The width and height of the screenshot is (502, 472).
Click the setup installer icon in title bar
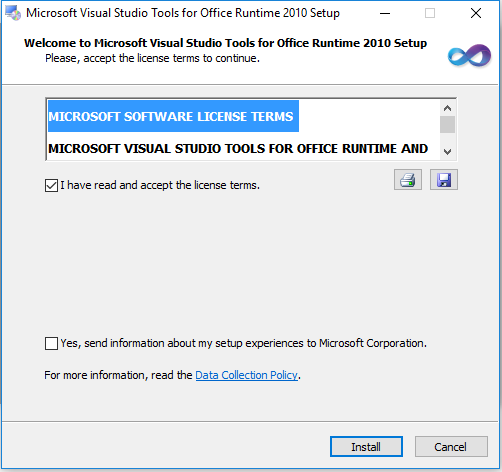point(13,13)
